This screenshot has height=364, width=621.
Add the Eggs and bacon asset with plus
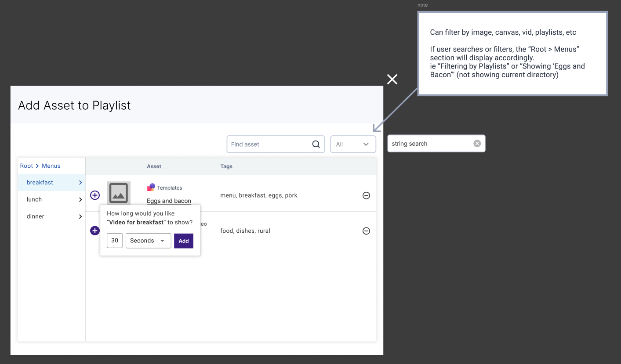95,195
